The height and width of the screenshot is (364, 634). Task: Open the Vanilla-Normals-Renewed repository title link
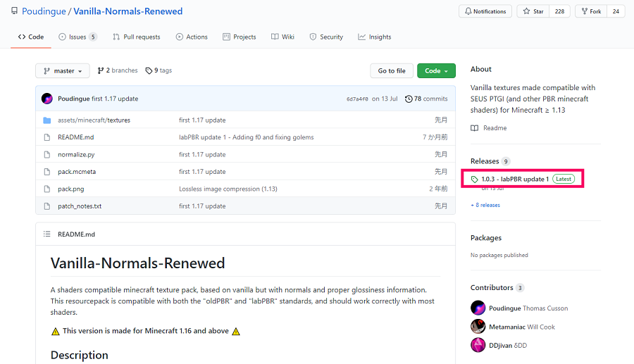(128, 11)
